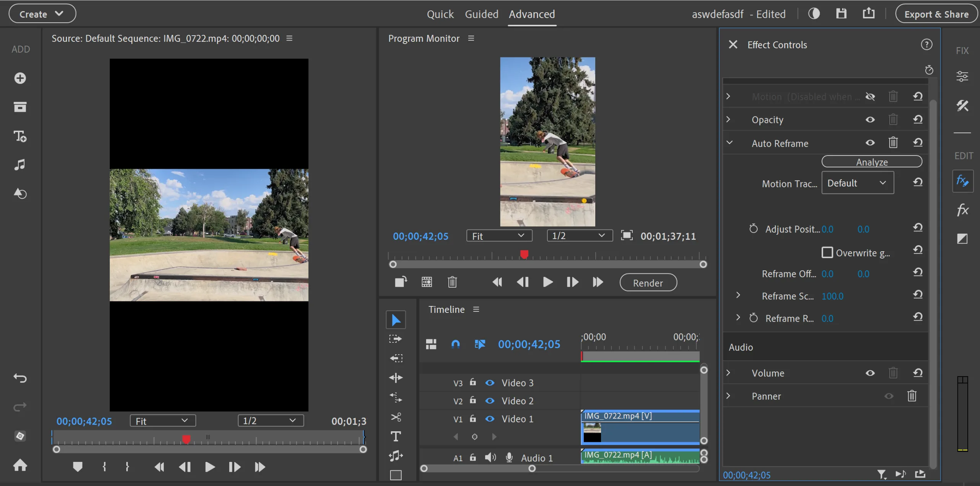This screenshot has height=486, width=980.
Task: Click the save project floppy icon
Action: pyautogui.click(x=841, y=14)
